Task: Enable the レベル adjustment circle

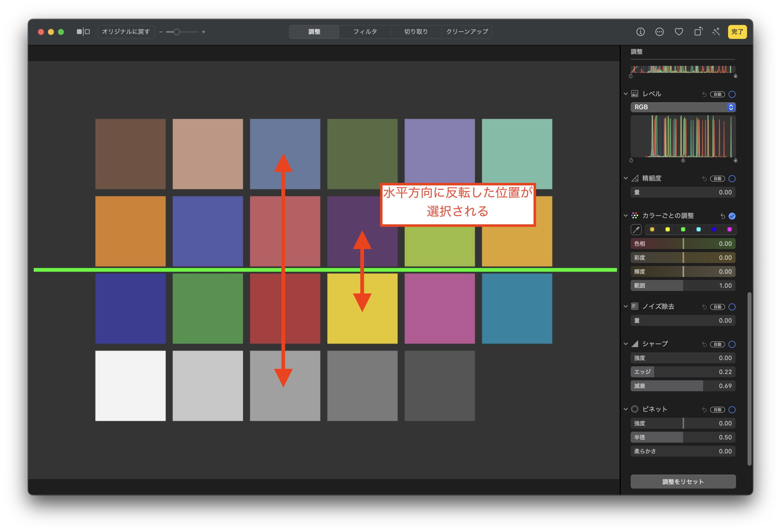Action: pos(732,94)
